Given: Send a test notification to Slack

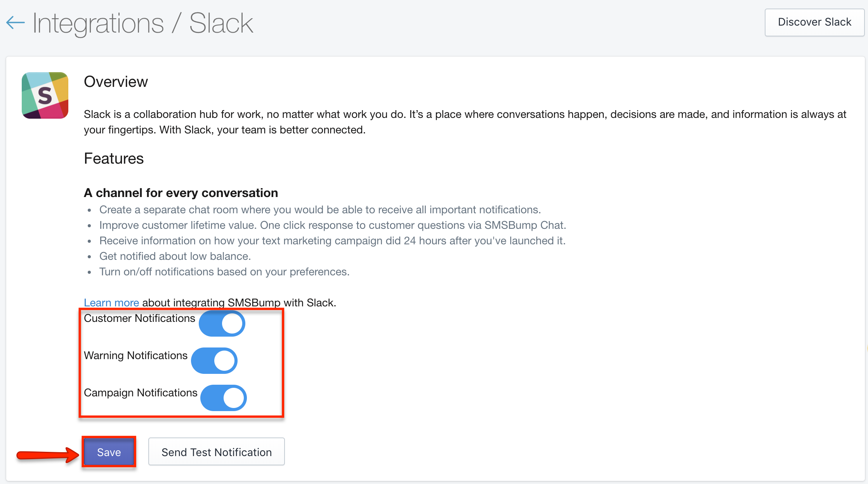Looking at the screenshot, I should tap(217, 452).
